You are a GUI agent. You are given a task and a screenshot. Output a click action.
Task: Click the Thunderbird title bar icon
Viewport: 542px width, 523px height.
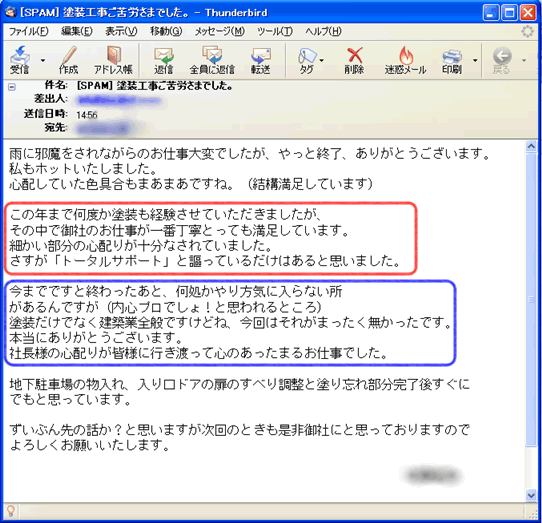[11, 12]
